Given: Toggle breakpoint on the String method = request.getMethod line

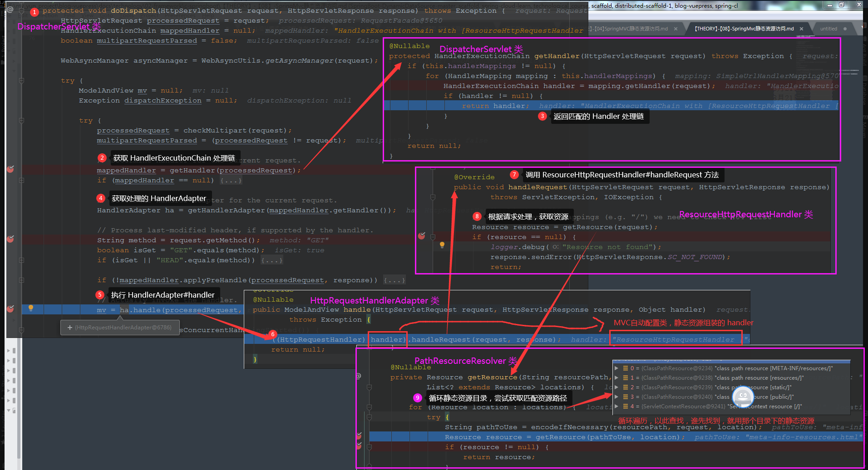Looking at the screenshot, I should click(x=10, y=239).
